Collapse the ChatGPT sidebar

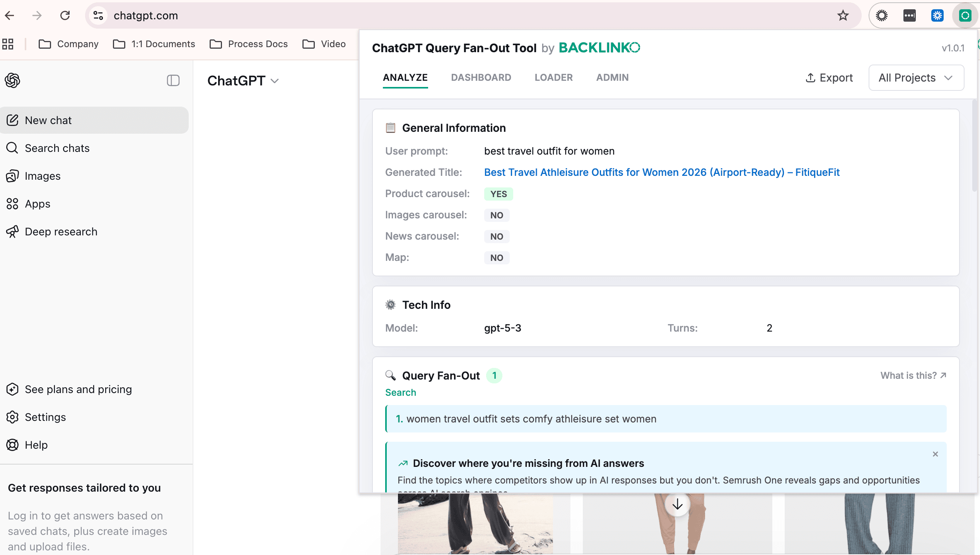pyautogui.click(x=173, y=80)
